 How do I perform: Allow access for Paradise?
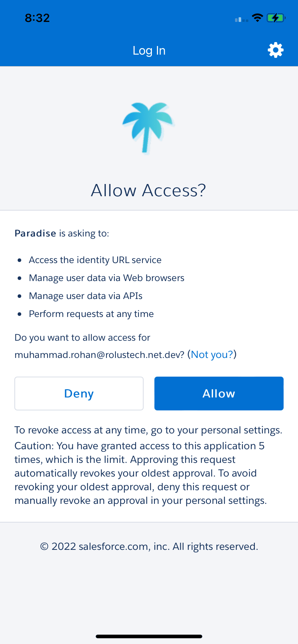(x=219, y=394)
